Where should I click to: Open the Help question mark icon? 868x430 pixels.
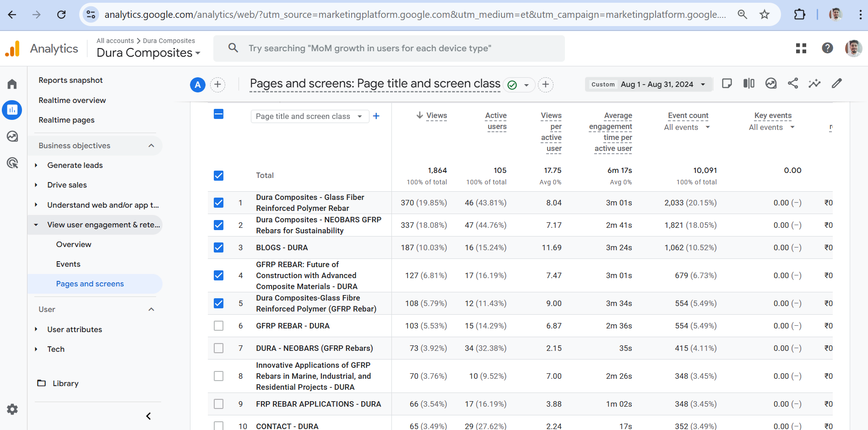827,48
